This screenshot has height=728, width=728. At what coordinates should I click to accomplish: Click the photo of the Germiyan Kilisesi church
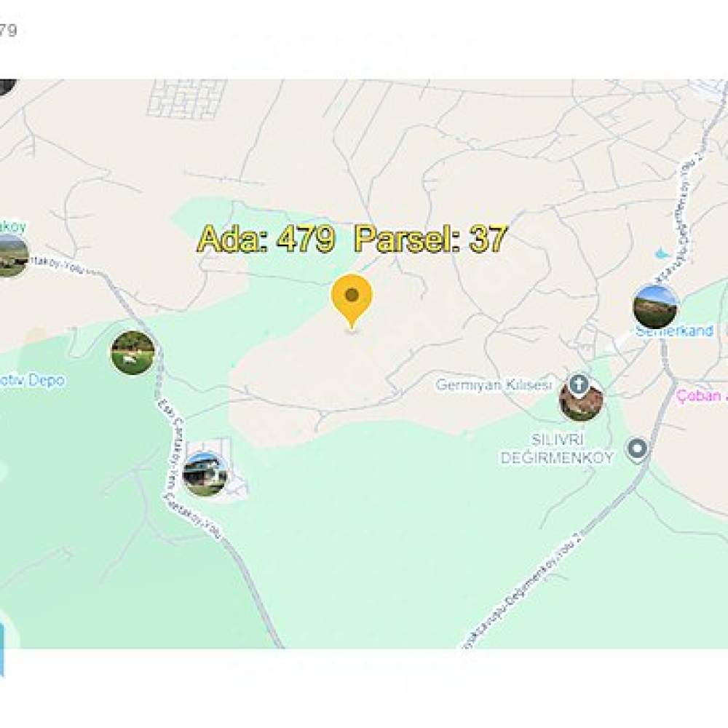click(581, 400)
